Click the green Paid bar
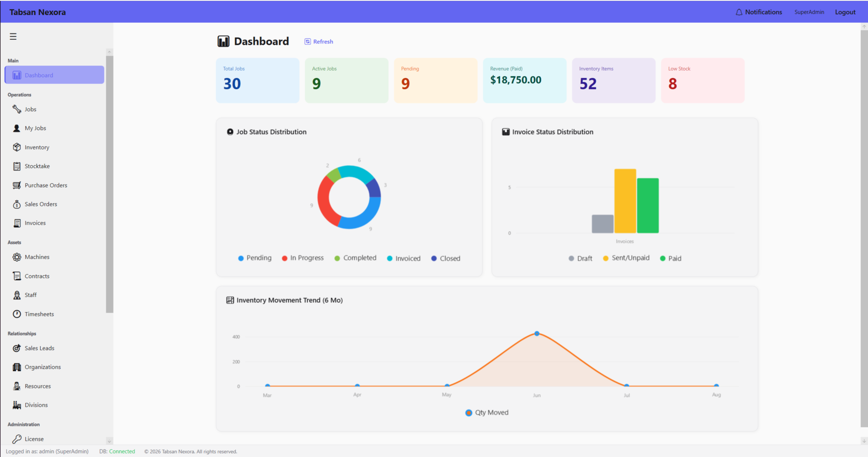Image resolution: width=868 pixels, height=457 pixels. click(x=648, y=205)
